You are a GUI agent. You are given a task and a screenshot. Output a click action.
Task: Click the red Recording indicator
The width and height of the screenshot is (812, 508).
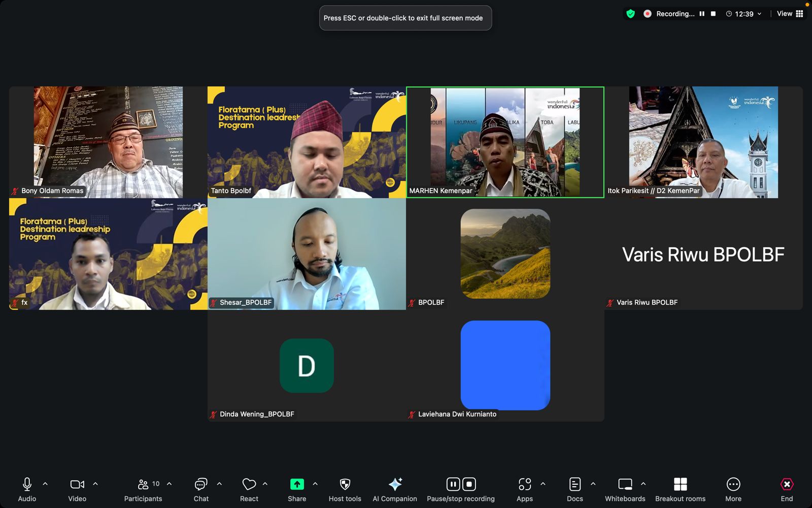[x=648, y=14]
